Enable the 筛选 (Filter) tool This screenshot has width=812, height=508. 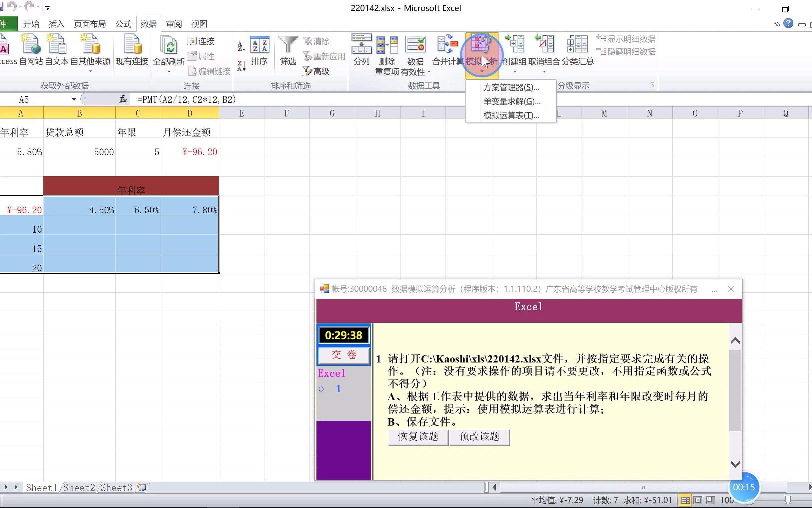point(287,50)
